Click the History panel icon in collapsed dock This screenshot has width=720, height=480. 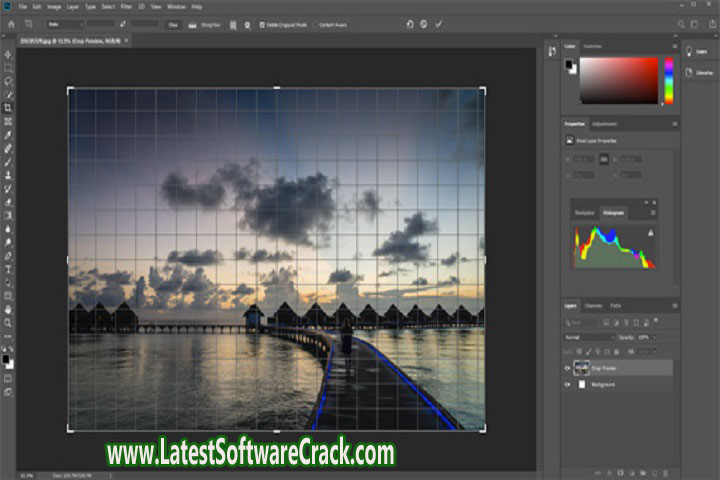point(552,51)
